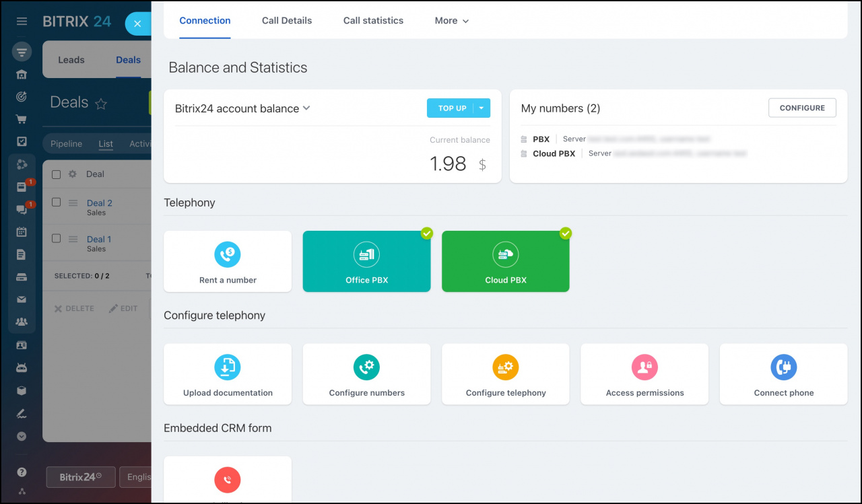This screenshot has width=862, height=504.
Task: Click the Rent a number tile
Action: pyautogui.click(x=228, y=262)
